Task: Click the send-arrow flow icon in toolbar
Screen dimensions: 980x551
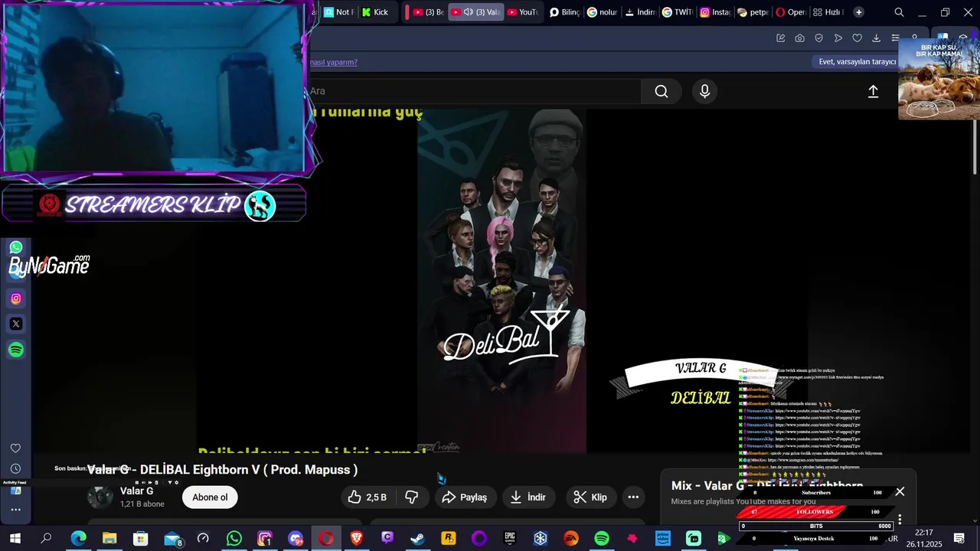Action: pyautogui.click(x=838, y=38)
